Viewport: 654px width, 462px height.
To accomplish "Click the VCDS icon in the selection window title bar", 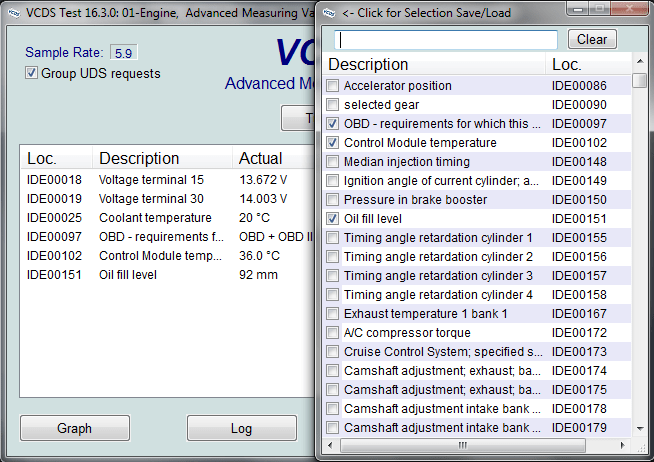I will (x=329, y=13).
